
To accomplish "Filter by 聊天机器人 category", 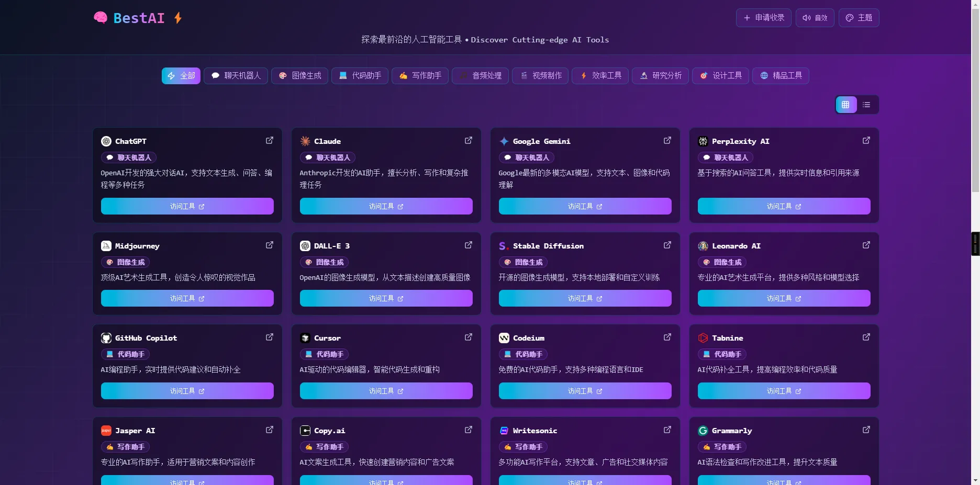I will [236, 76].
